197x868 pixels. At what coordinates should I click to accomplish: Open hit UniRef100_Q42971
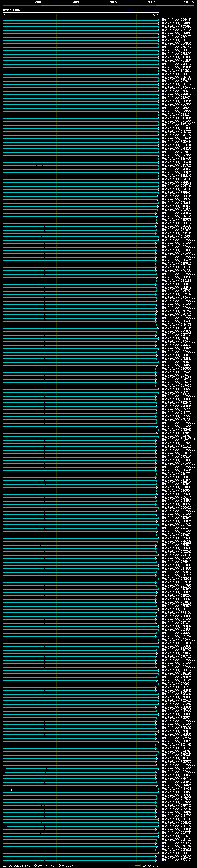177,98
